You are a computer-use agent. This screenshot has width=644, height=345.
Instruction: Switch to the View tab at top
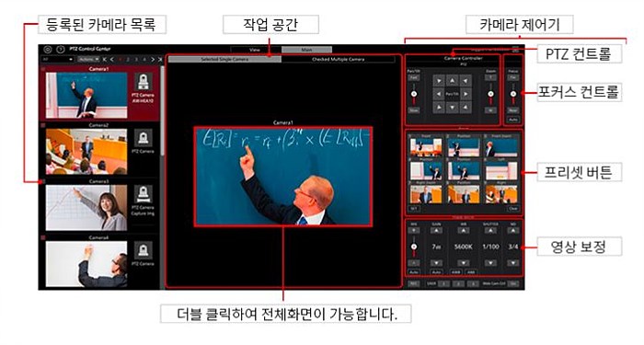255,50
